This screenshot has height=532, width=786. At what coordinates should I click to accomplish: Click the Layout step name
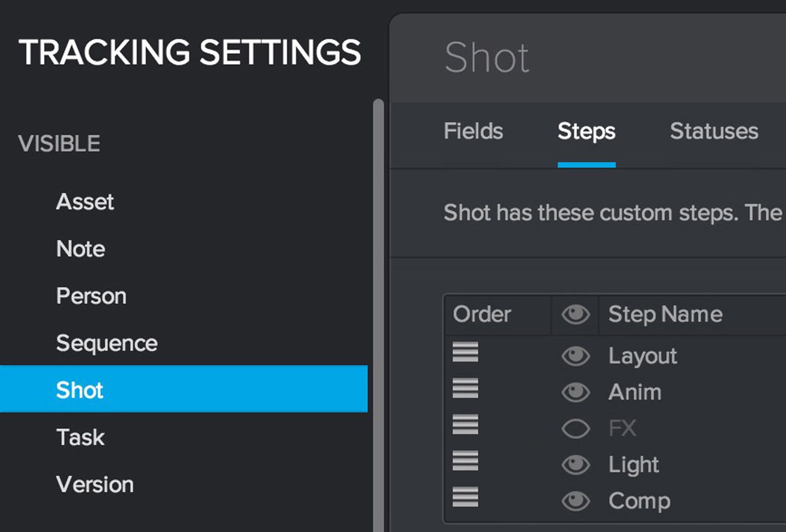(643, 356)
